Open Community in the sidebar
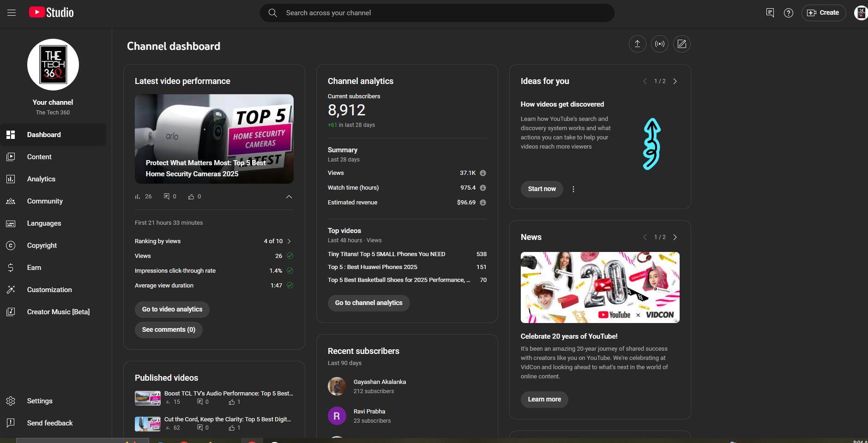This screenshot has height=443, width=868. pos(53,201)
